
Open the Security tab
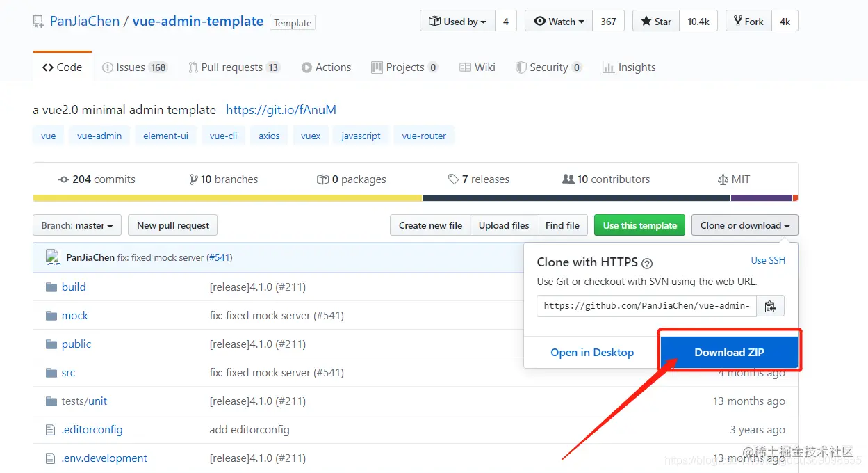(x=548, y=67)
